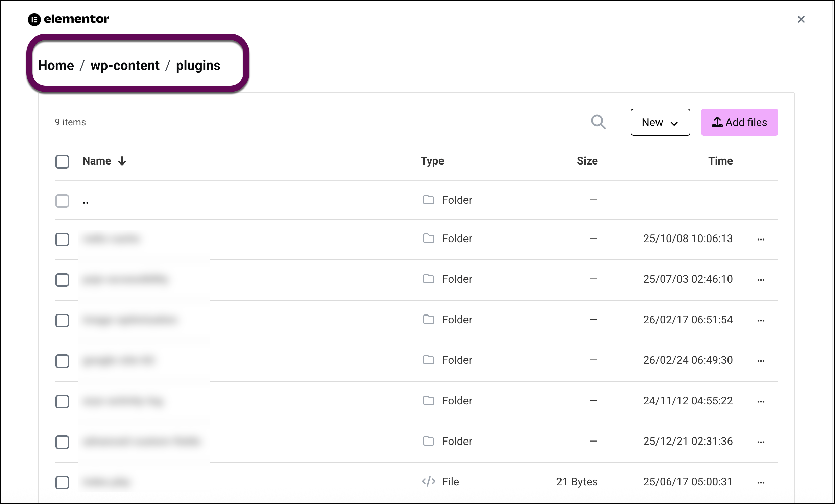Toggle the select-all checkbox in the header
This screenshot has width=835, height=504.
62,162
